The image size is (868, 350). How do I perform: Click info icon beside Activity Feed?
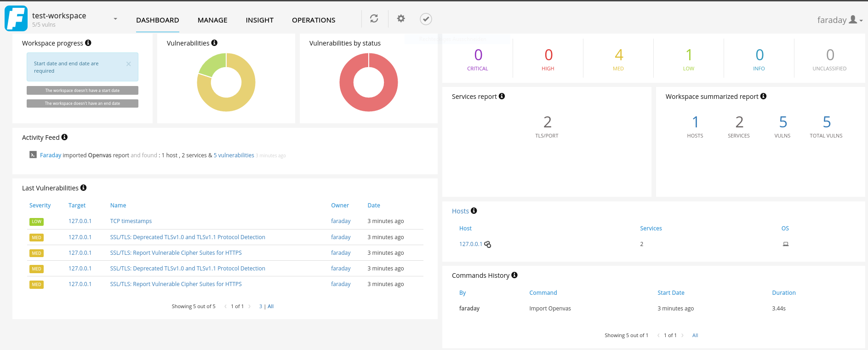click(64, 137)
